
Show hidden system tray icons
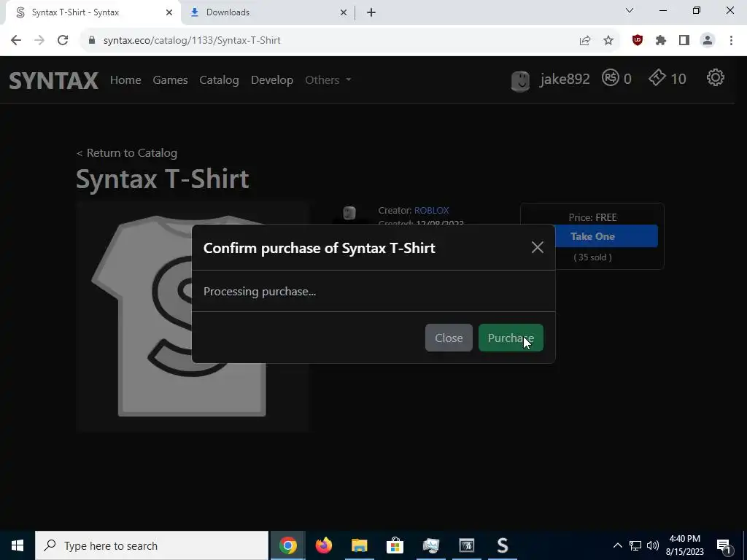[x=617, y=545]
